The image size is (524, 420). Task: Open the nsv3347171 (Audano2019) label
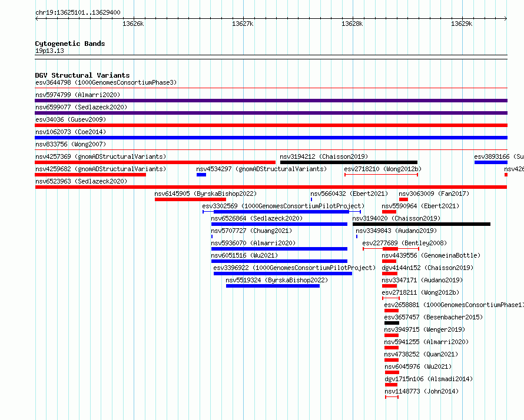[422, 280]
